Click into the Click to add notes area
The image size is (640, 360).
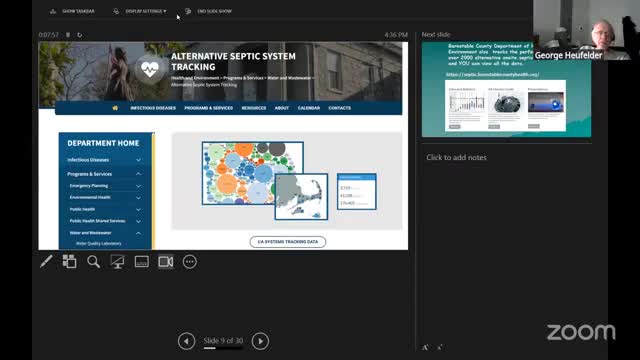tap(456, 158)
